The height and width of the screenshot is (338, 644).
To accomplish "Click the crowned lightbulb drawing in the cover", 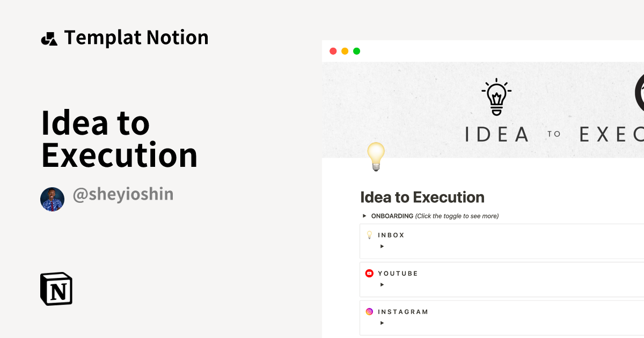I will click(496, 98).
